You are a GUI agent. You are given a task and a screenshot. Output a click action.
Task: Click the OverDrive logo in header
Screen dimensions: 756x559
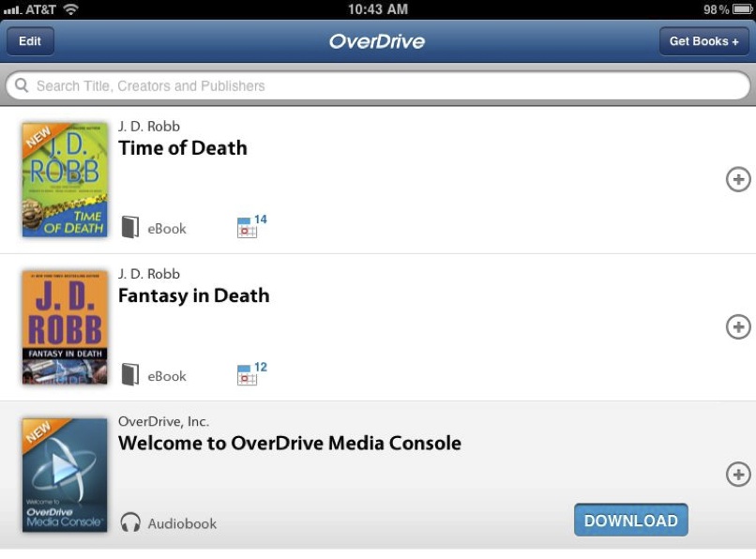tap(377, 41)
